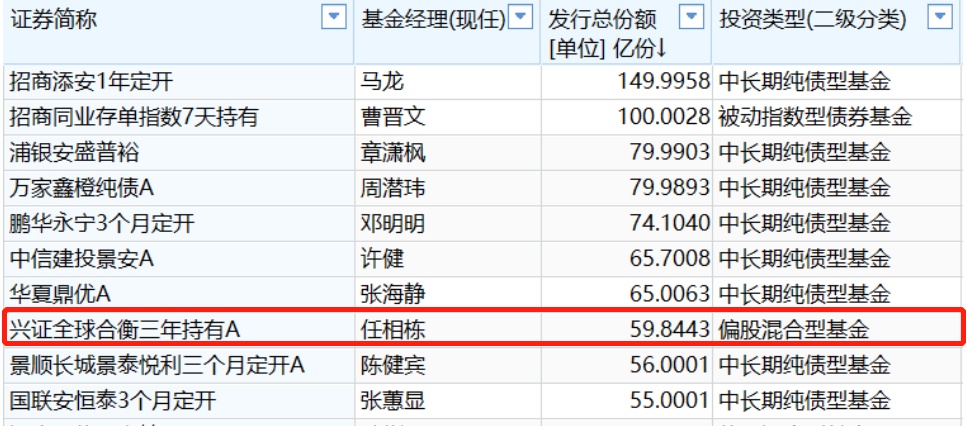The image size is (967, 426).
Task: Select manager 张蕙显 cell
Action: [393, 401]
